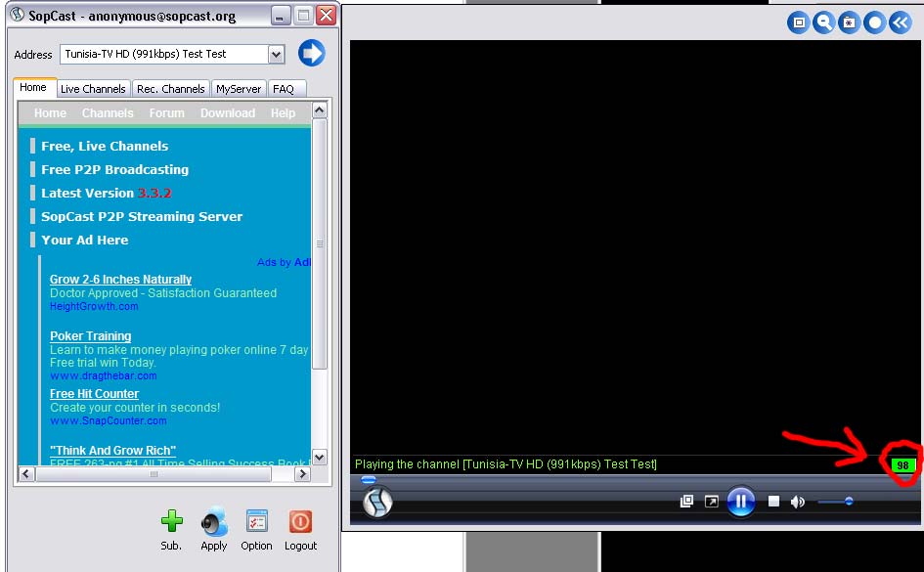Screen dimensions: 924x572
Task: Open the Poker Training ad link
Action: click(x=90, y=335)
